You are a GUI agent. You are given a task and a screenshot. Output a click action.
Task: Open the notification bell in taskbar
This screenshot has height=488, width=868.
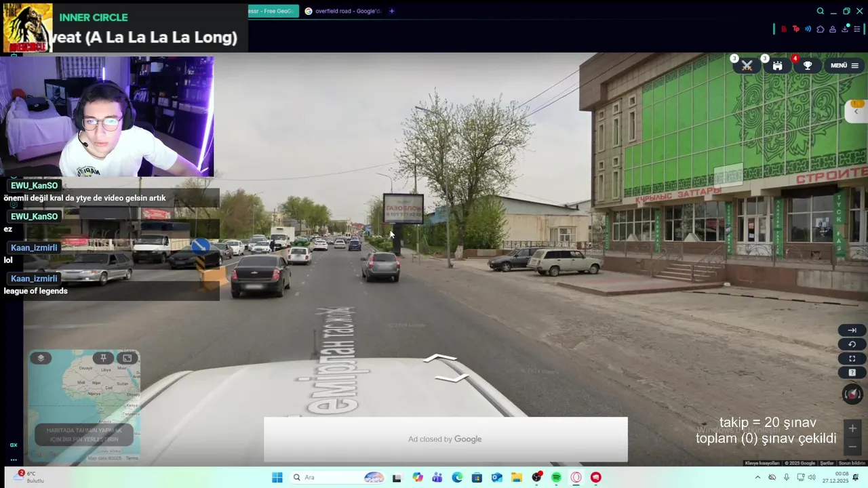tap(856, 478)
